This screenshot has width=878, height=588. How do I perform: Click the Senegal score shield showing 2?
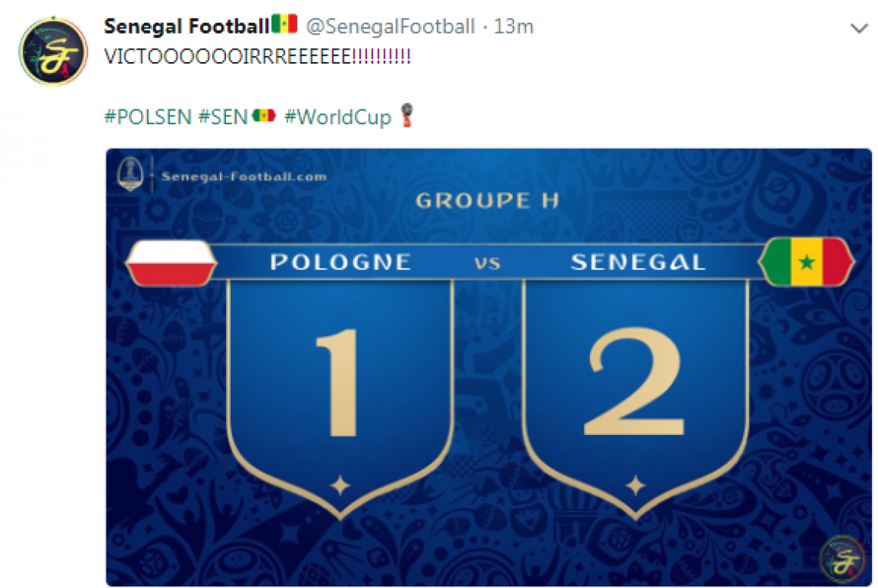tap(636, 398)
